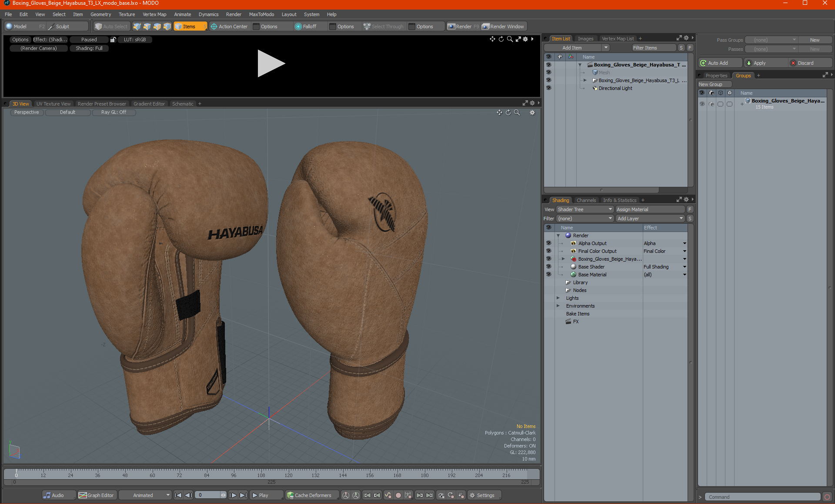
Task: Open the Render Window
Action: tap(503, 27)
